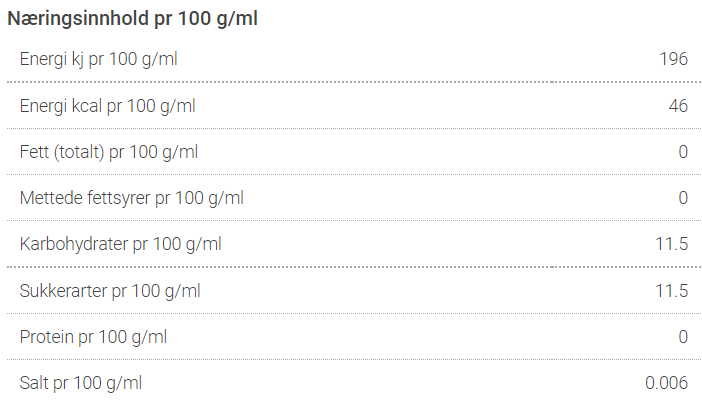The image size is (702, 403).
Task: Click the Fett (totalt) value 0
Action: (683, 152)
